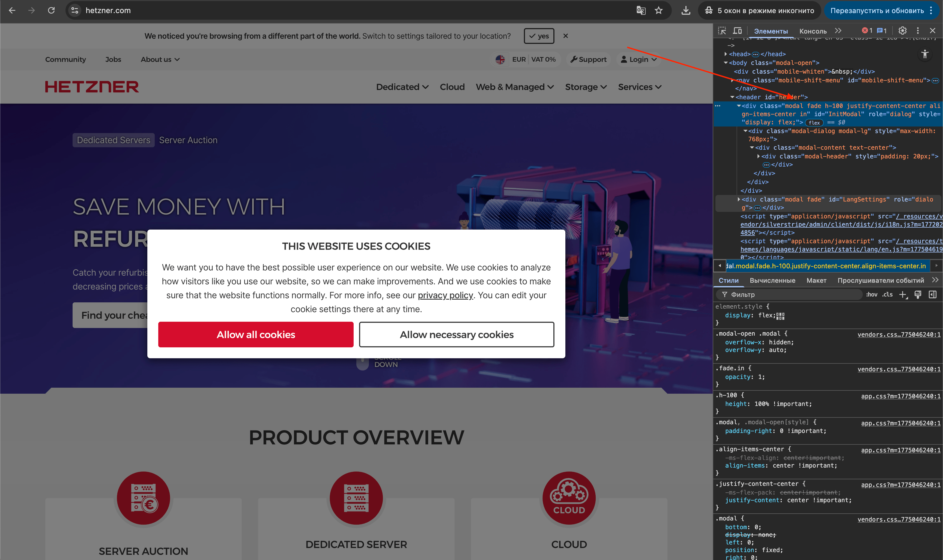Open the 'Макет' layout tab

click(x=816, y=280)
